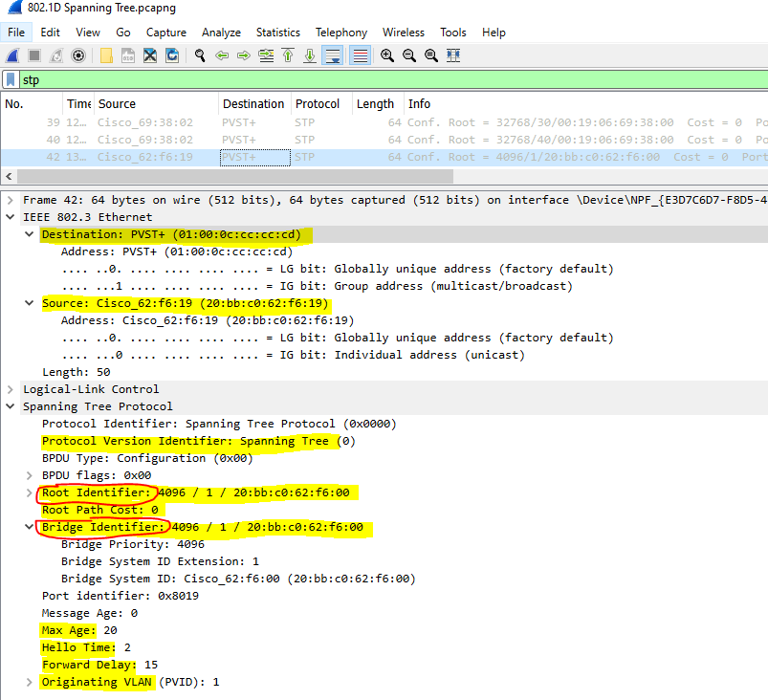The width and height of the screenshot is (768, 700).
Task: Collapse the Spanning Tree Protocol section
Action: pyautogui.click(x=11, y=406)
